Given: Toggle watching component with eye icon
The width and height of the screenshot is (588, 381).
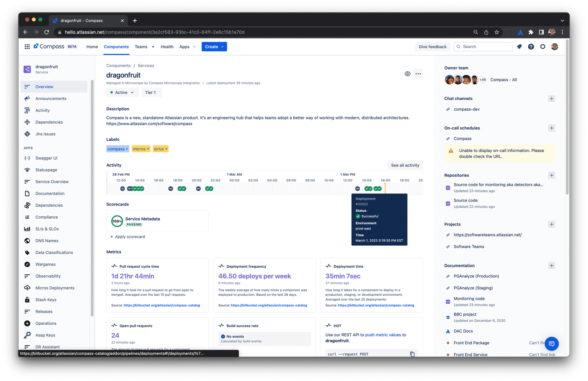Looking at the screenshot, I should 407,74.
